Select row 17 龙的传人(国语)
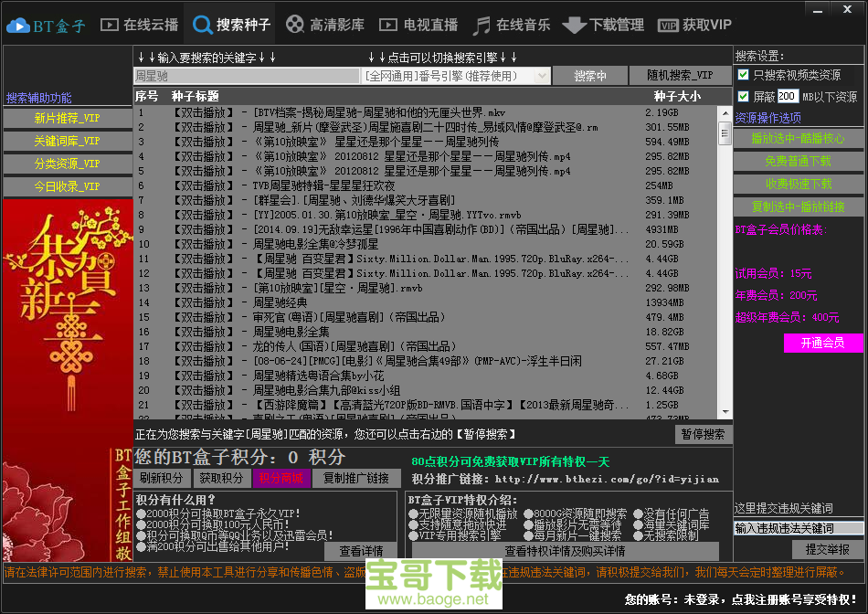Image resolution: width=868 pixels, height=614 pixels. (x=426, y=346)
